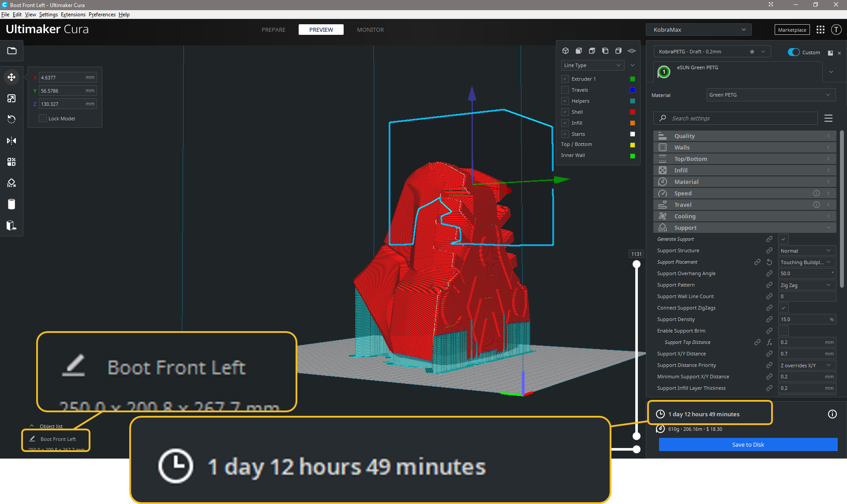The width and height of the screenshot is (847, 504).
Task: Open the Line Type color scheme dropdown
Action: [x=592, y=65]
